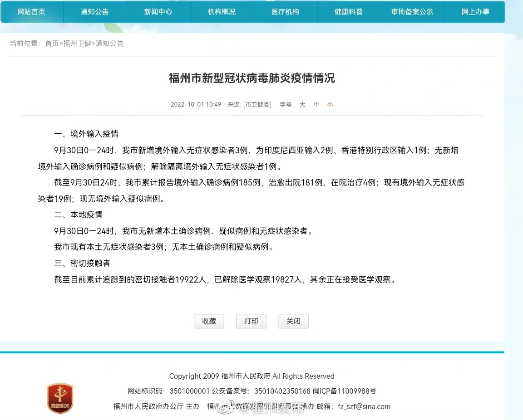Image resolution: width=523 pixels, height=420 pixels.
Task: Click 首页 in the breadcrumb path
Action: point(52,44)
